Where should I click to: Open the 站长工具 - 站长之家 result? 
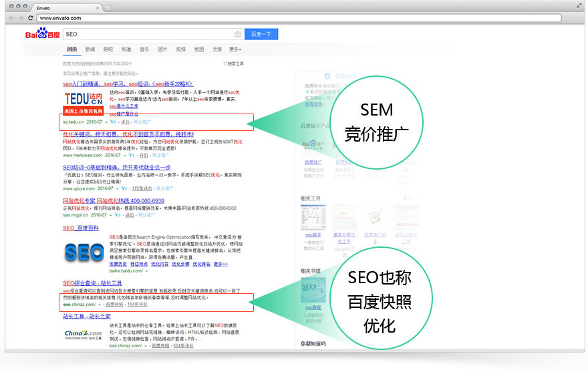(87, 317)
